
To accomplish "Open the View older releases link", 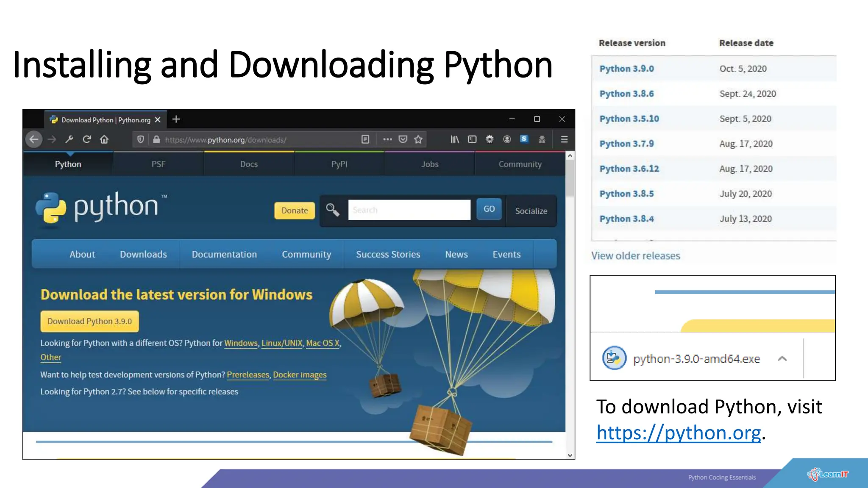I will tap(635, 256).
